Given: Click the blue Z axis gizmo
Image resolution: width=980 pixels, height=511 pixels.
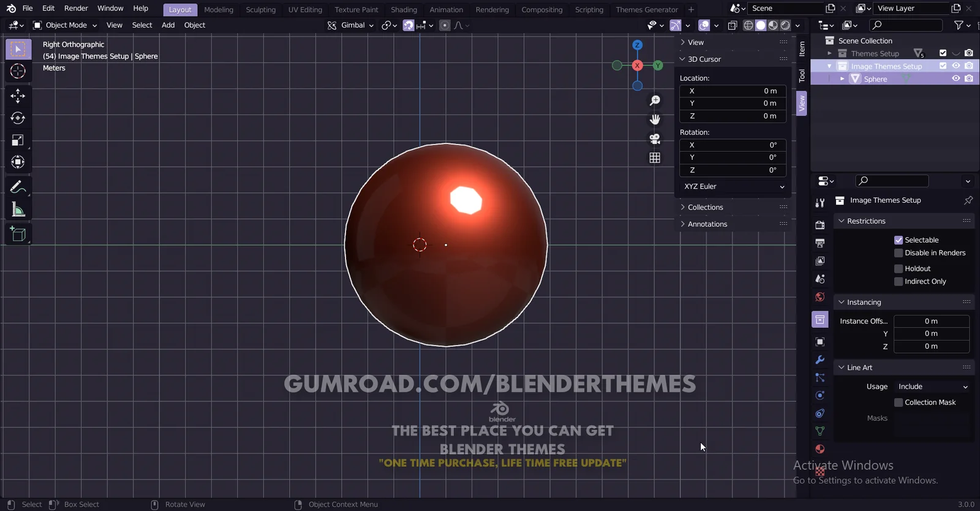Looking at the screenshot, I should [x=638, y=45].
